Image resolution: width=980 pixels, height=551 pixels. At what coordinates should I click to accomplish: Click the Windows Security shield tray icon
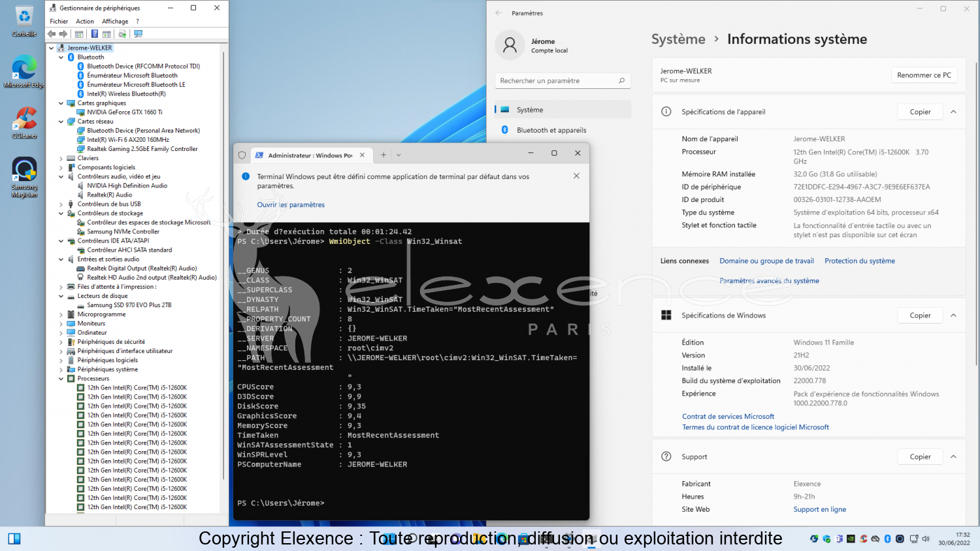click(826, 539)
